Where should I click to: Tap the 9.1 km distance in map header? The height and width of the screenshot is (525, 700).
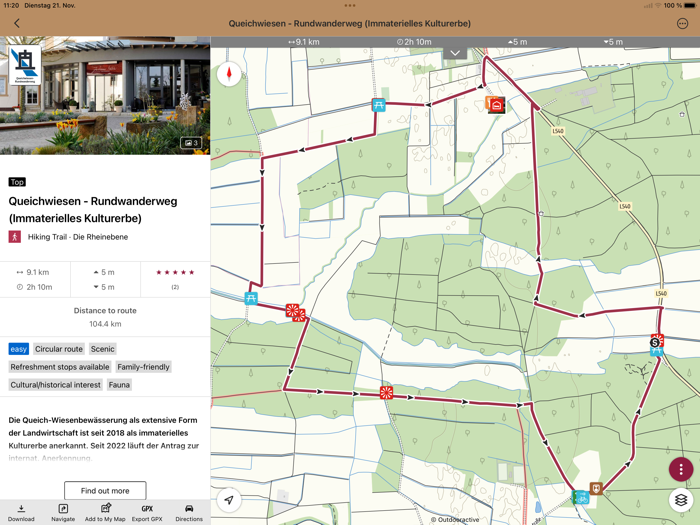pos(304,42)
